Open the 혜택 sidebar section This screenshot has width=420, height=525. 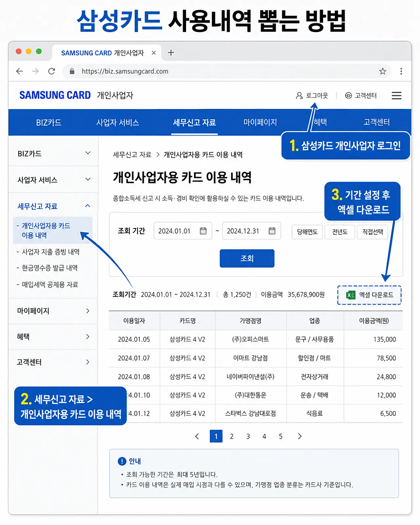[x=53, y=337]
